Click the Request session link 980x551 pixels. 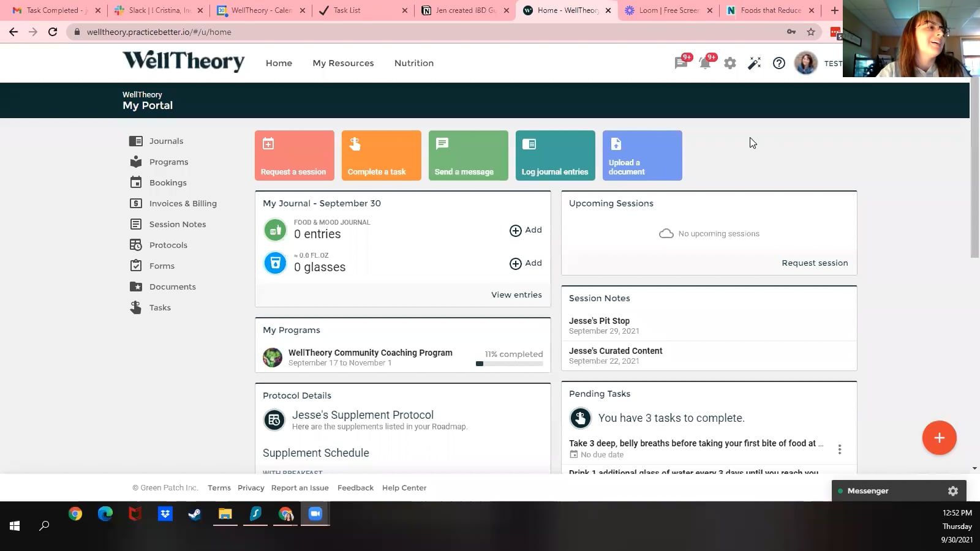[x=815, y=263]
